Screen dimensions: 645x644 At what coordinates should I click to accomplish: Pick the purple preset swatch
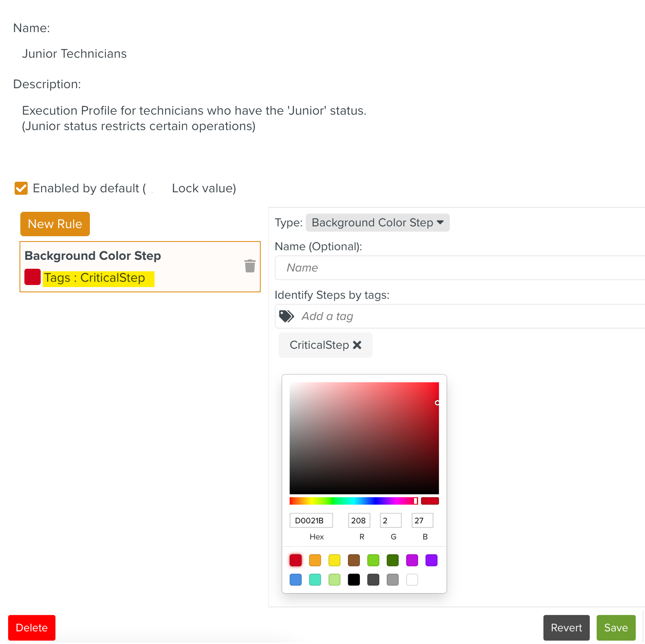[431, 560]
